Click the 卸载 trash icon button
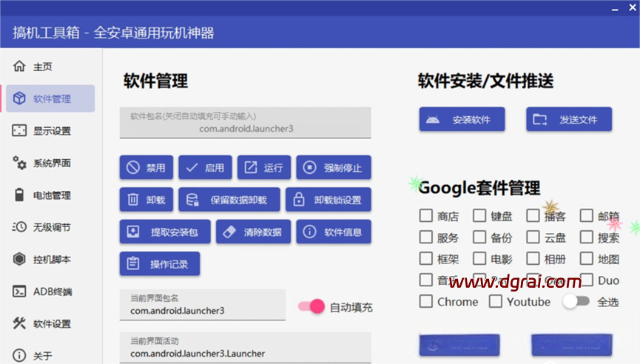Image resolution: width=640 pixels, height=364 pixels. 146,200
